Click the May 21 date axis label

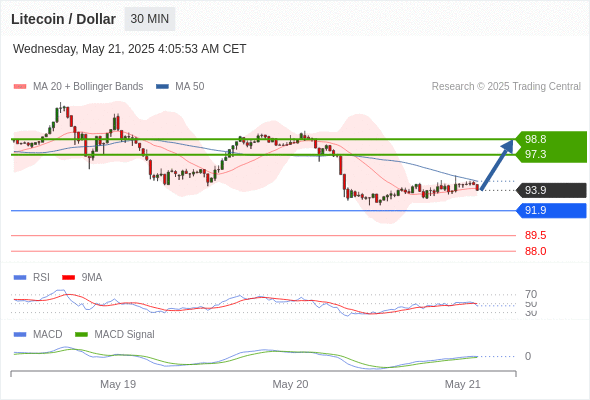click(x=462, y=384)
